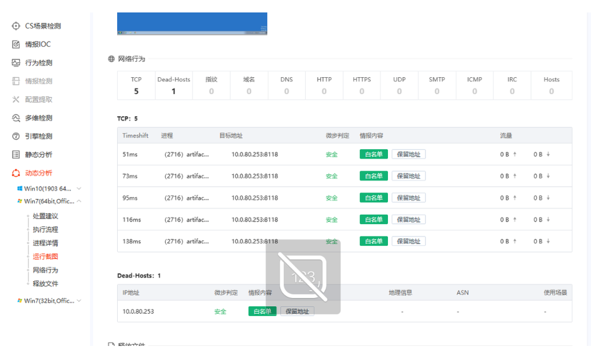Open 引擎检测 via its circle icon
Screen dimensions: 591x364
[16, 136]
